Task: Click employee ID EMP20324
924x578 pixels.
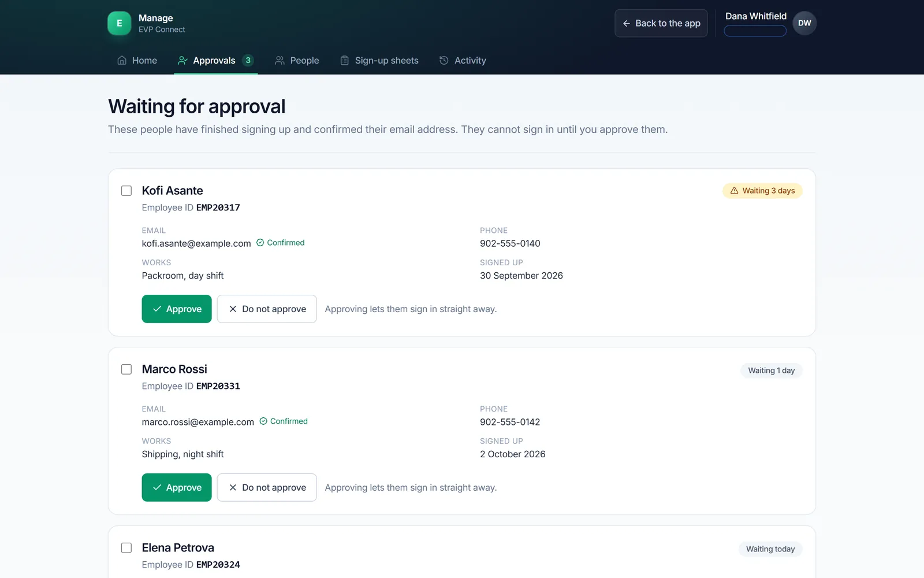Action: pos(218,565)
